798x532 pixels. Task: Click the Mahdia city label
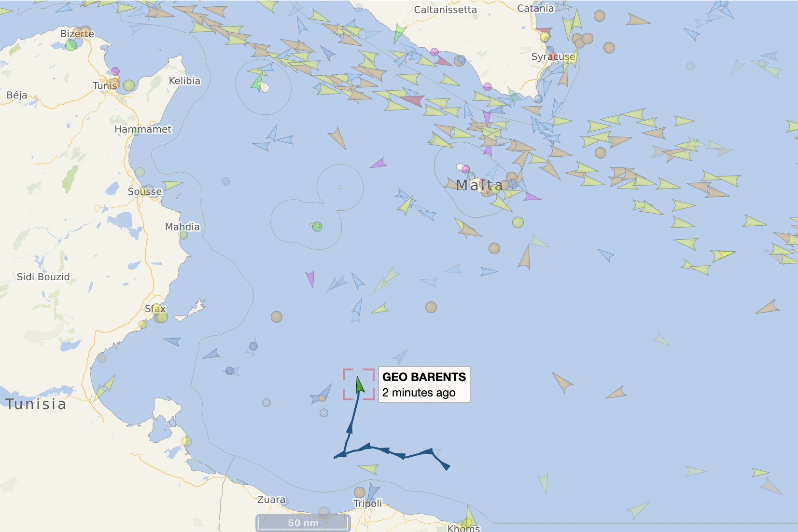click(182, 227)
